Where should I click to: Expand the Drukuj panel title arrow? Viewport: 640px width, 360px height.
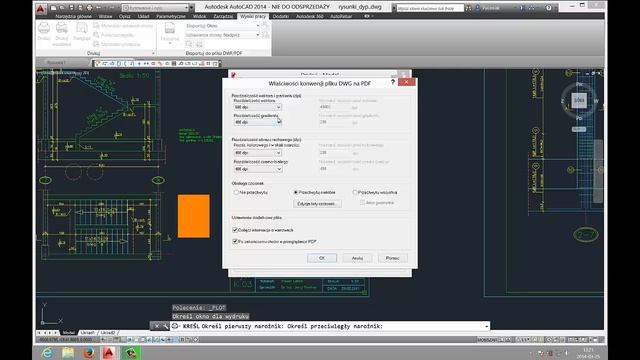153,53
